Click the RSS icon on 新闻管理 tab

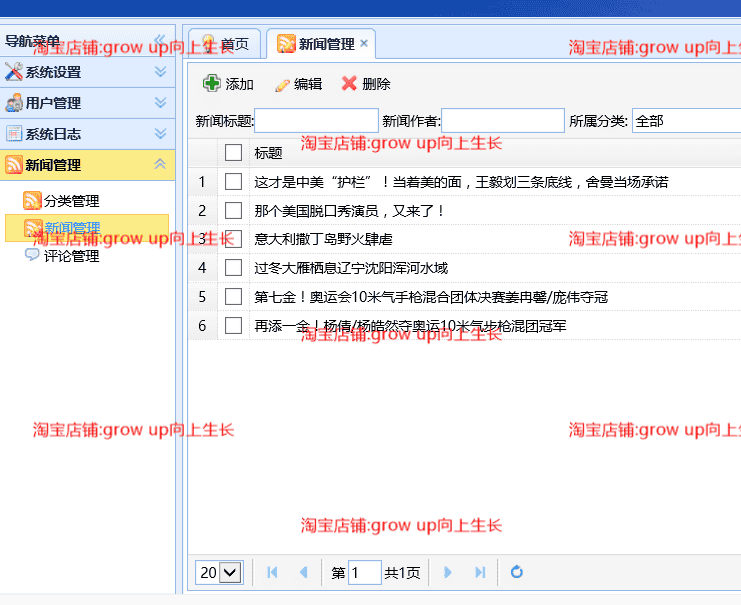coord(286,43)
